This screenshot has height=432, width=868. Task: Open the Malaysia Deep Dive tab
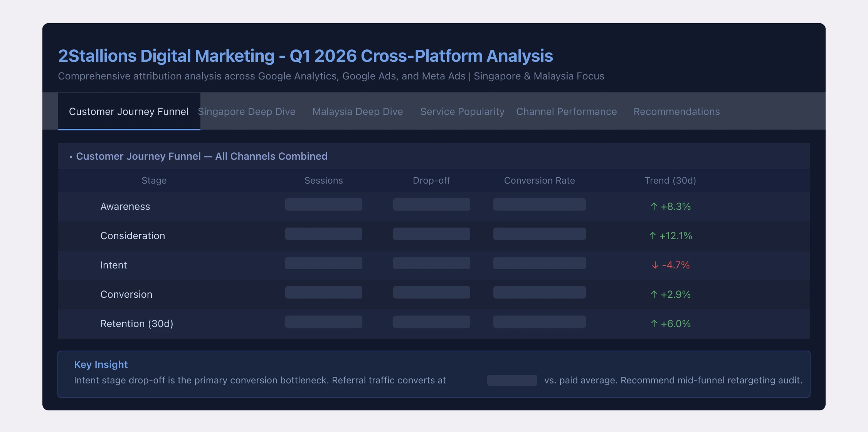[357, 111]
